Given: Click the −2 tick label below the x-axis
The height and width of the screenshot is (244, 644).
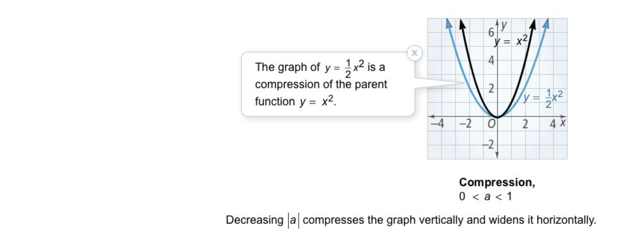Looking at the screenshot, I should click(x=488, y=144).
